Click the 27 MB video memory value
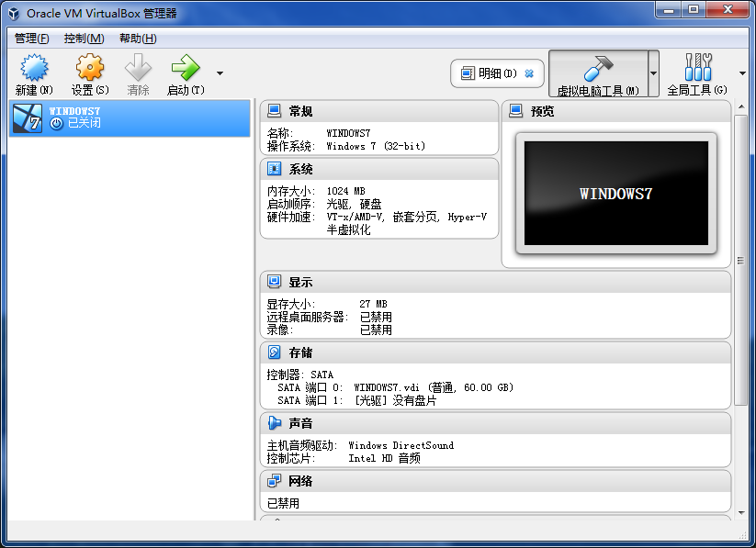The width and height of the screenshot is (756, 548). coord(373,304)
